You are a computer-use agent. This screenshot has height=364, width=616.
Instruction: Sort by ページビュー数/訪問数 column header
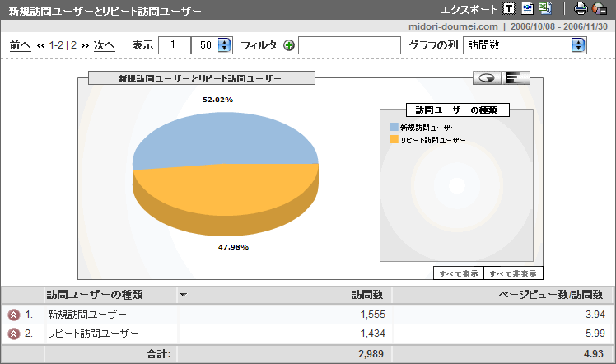click(556, 294)
